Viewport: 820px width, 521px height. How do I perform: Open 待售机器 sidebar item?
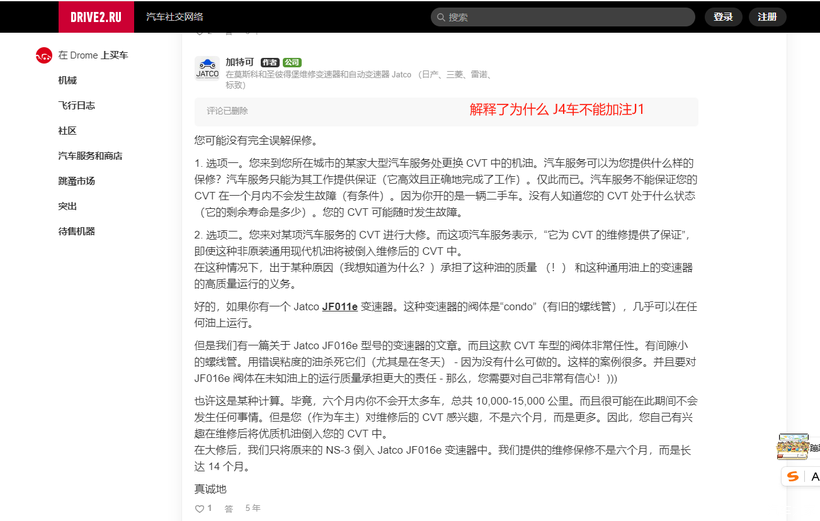pos(76,231)
